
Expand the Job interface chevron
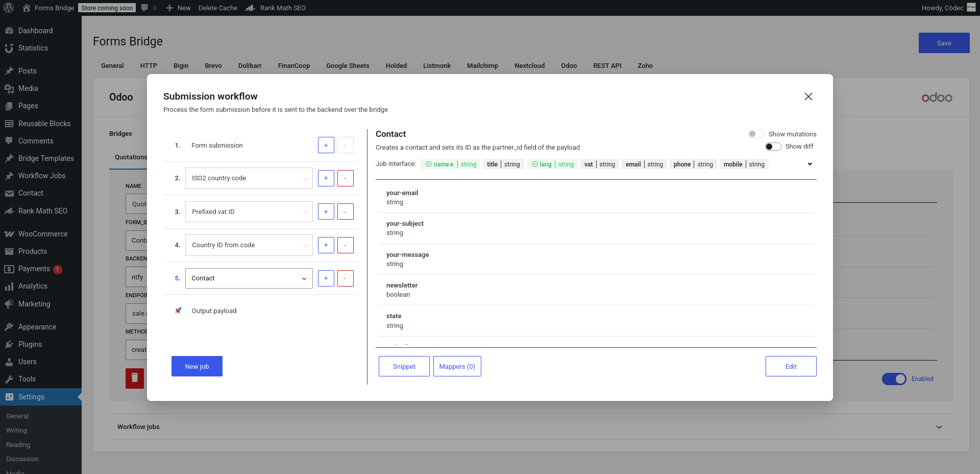(x=810, y=164)
